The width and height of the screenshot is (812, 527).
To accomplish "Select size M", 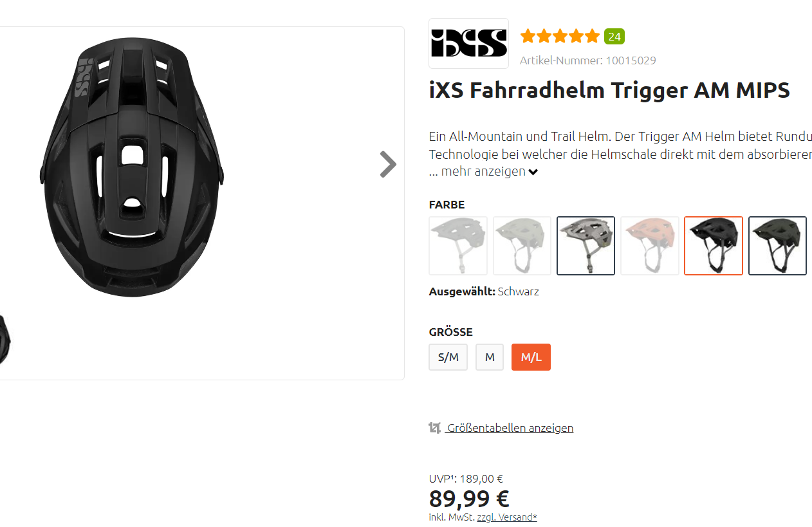I will (490, 357).
